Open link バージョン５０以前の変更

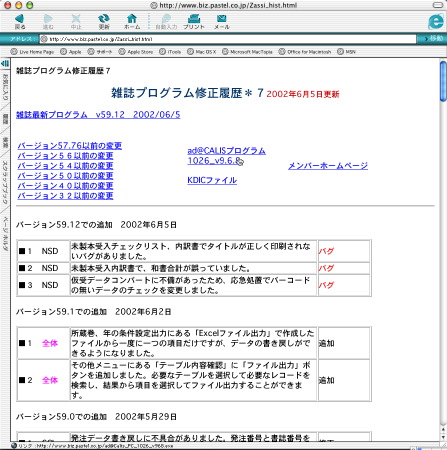65,176
